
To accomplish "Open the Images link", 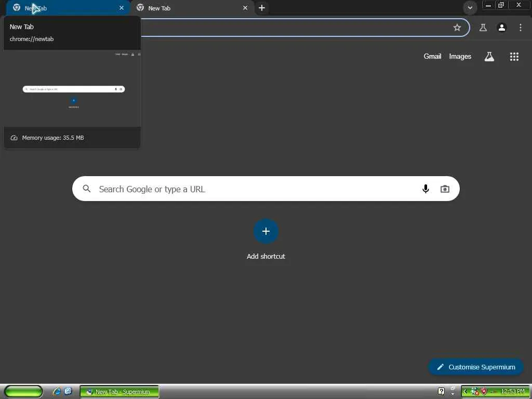I will (x=460, y=56).
